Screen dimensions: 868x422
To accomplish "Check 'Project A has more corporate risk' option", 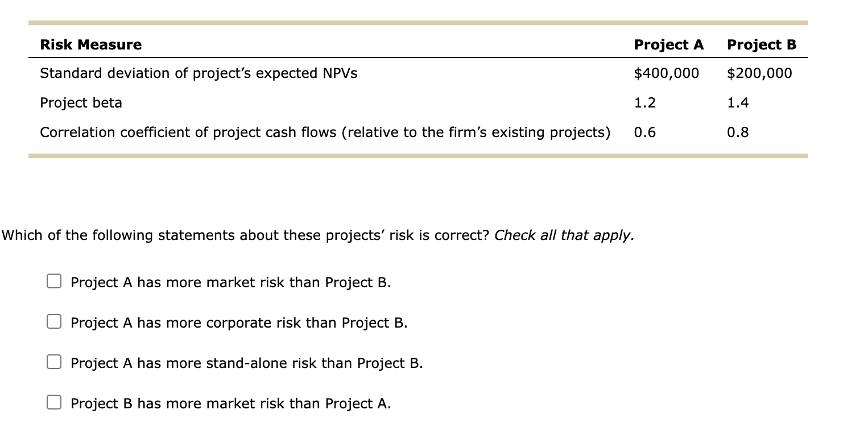I will point(54,321).
